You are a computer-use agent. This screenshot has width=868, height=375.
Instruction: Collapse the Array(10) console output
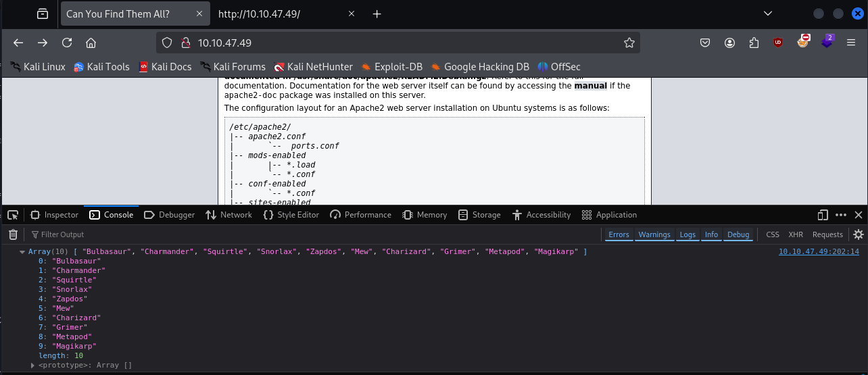24,251
